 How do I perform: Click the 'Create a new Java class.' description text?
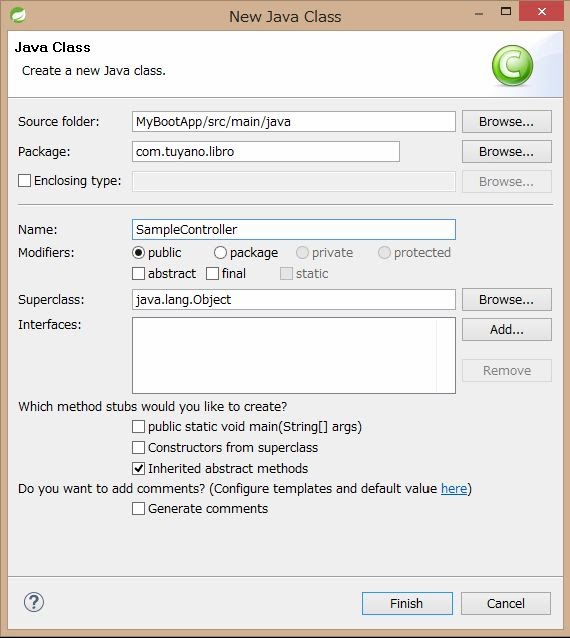point(94,71)
